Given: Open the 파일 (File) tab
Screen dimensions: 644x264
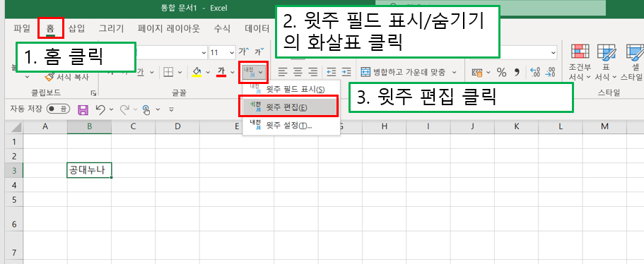Looking at the screenshot, I should coord(22,28).
